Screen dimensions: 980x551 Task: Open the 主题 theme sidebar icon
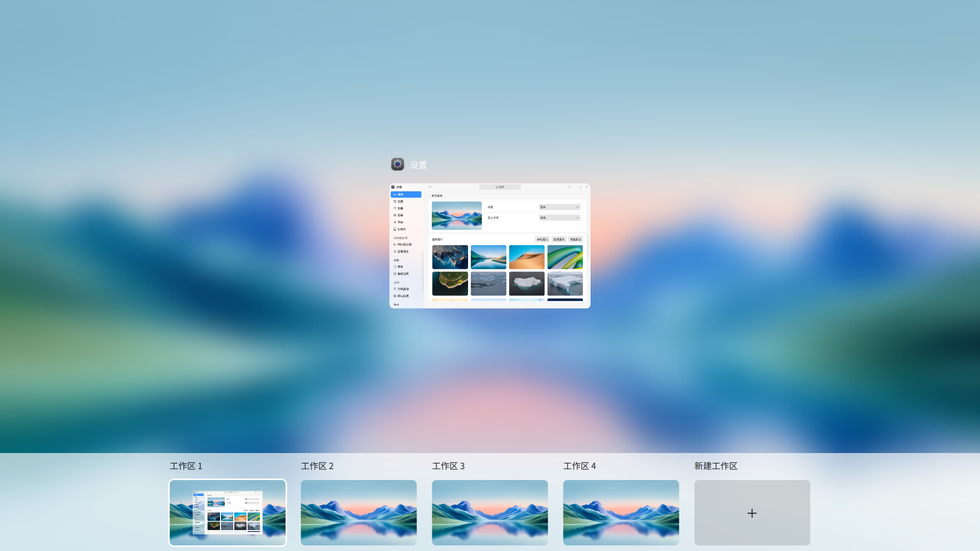tap(395, 202)
